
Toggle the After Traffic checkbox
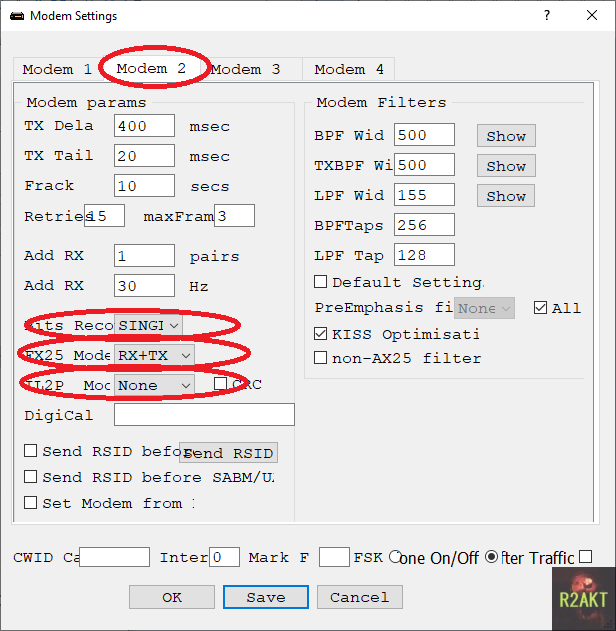point(585,557)
